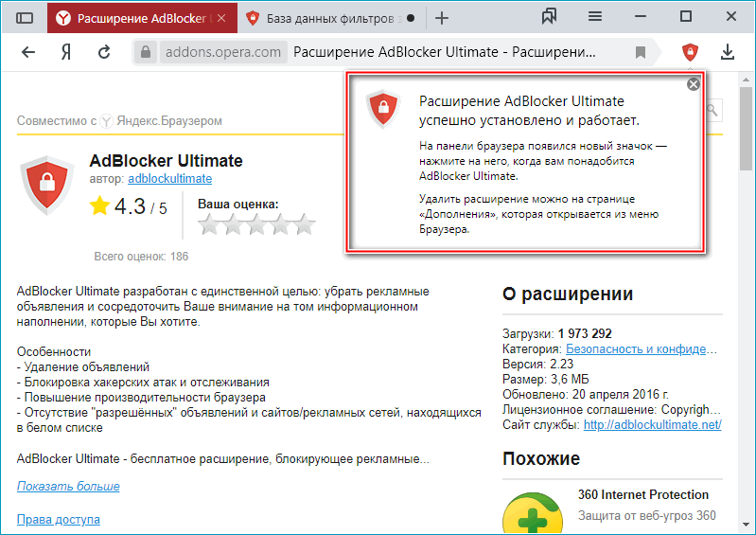Click the addons.opera.com address field
Viewport: 756px width, 535px height.
pos(223,52)
